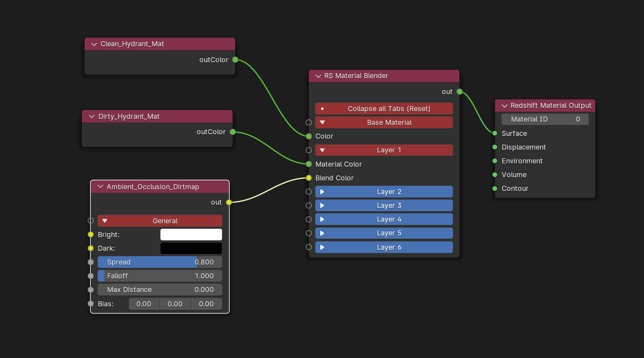Image resolution: width=644 pixels, height=358 pixels.
Task: Click the Surface input socket
Action: point(495,133)
